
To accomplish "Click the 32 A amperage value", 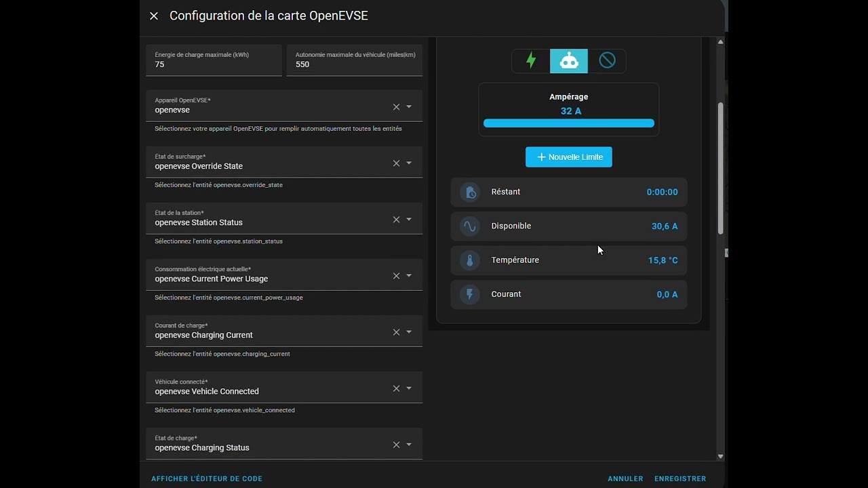I will point(571,111).
